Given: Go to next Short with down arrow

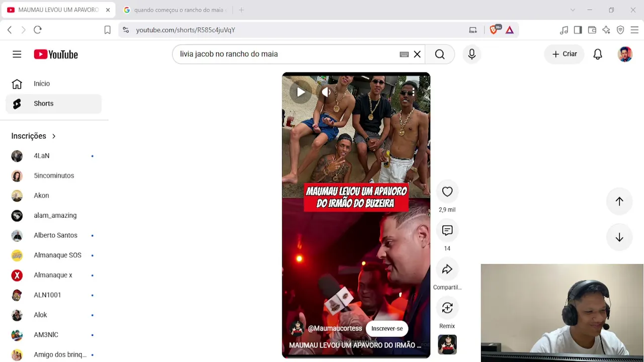Looking at the screenshot, I should [x=619, y=237].
